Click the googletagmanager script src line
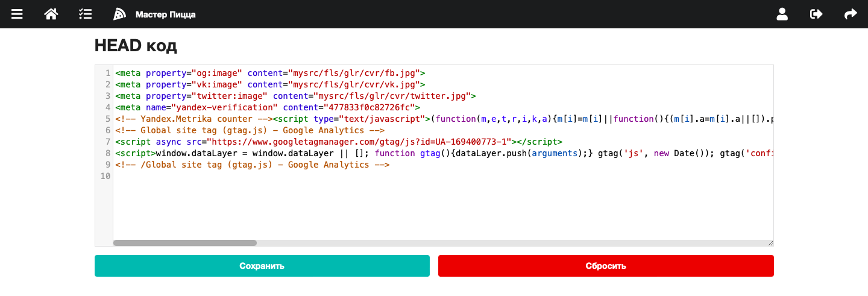Viewport: 868px width, 296px height. [339, 142]
